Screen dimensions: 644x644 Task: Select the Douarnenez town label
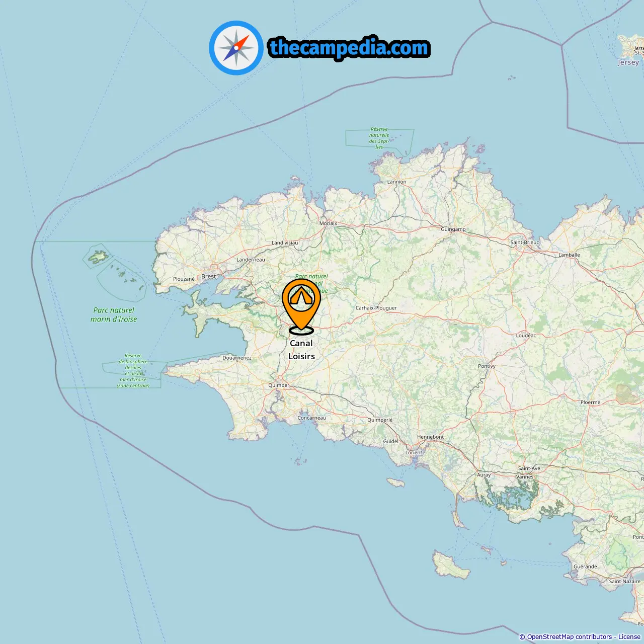(237, 358)
